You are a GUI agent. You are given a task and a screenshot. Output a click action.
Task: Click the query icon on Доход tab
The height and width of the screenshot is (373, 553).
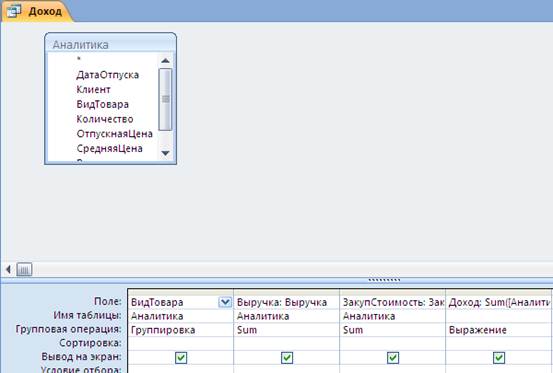[13, 11]
